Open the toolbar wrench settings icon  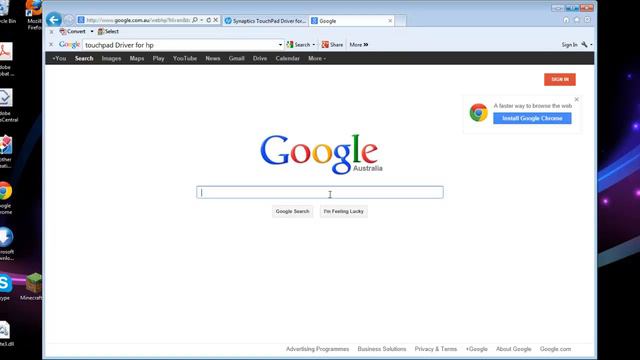[584, 45]
